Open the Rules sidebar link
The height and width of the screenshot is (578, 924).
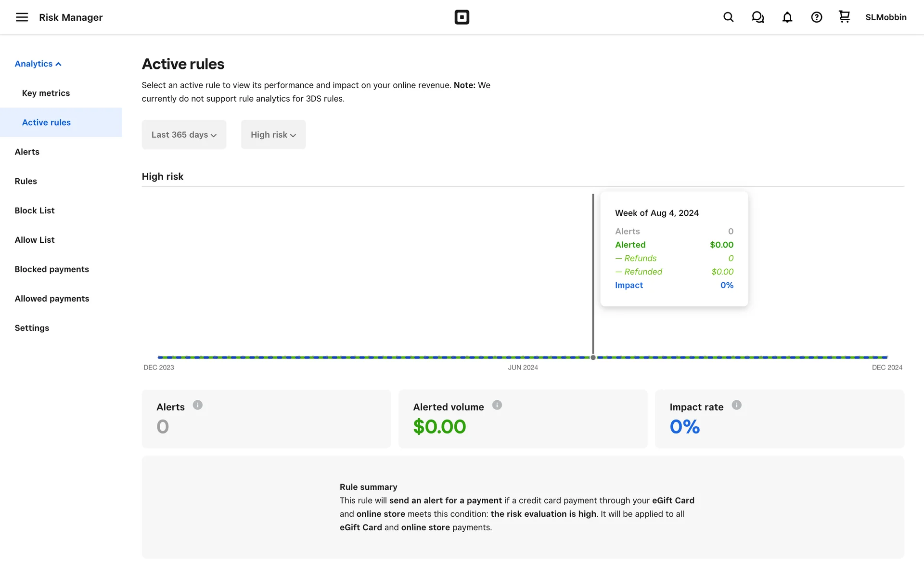(x=26, y=181)
